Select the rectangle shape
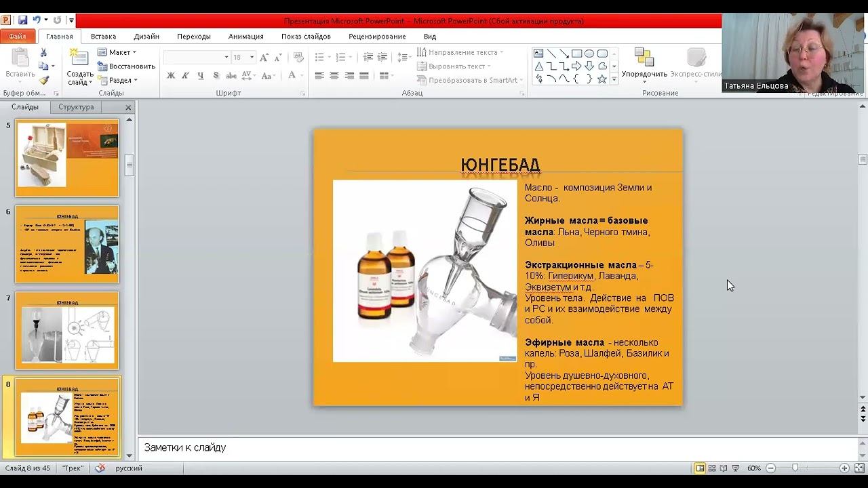 point(576,54)
